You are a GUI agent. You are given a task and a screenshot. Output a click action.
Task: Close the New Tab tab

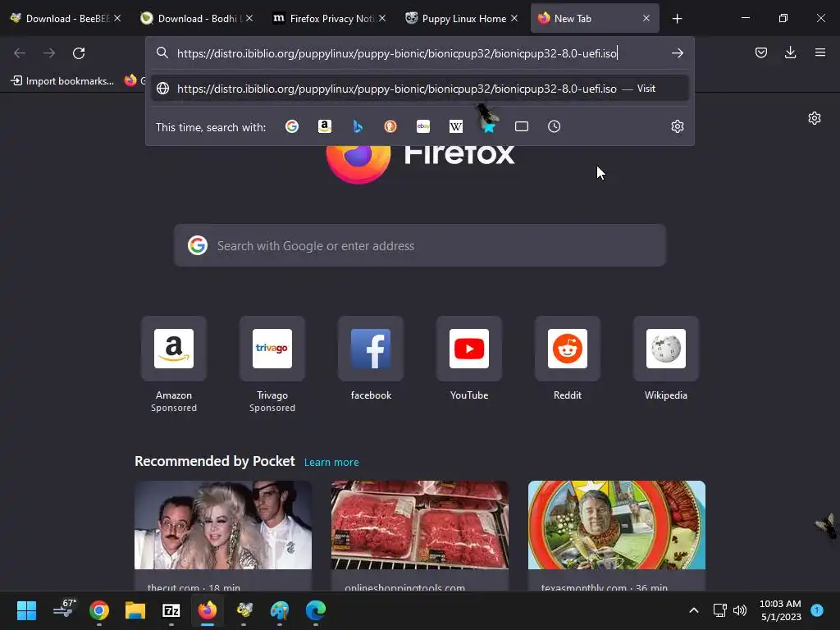(646, 18)
